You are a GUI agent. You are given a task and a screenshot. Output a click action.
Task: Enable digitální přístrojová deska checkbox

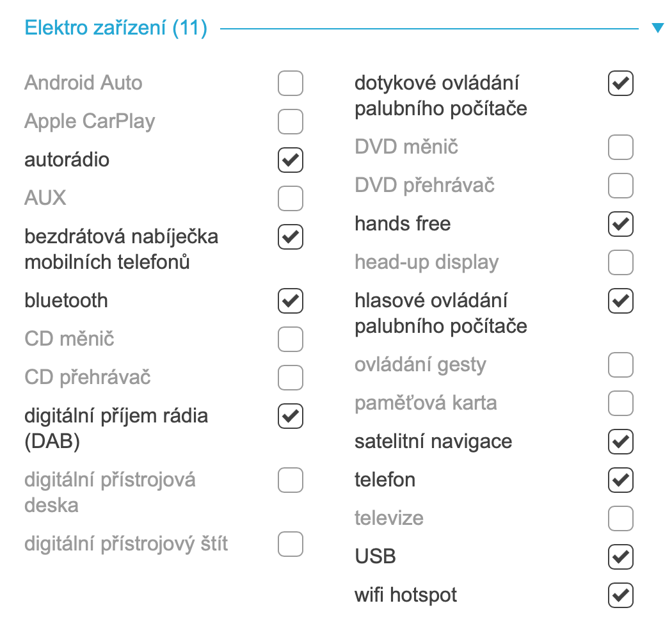tap(291, 480)
